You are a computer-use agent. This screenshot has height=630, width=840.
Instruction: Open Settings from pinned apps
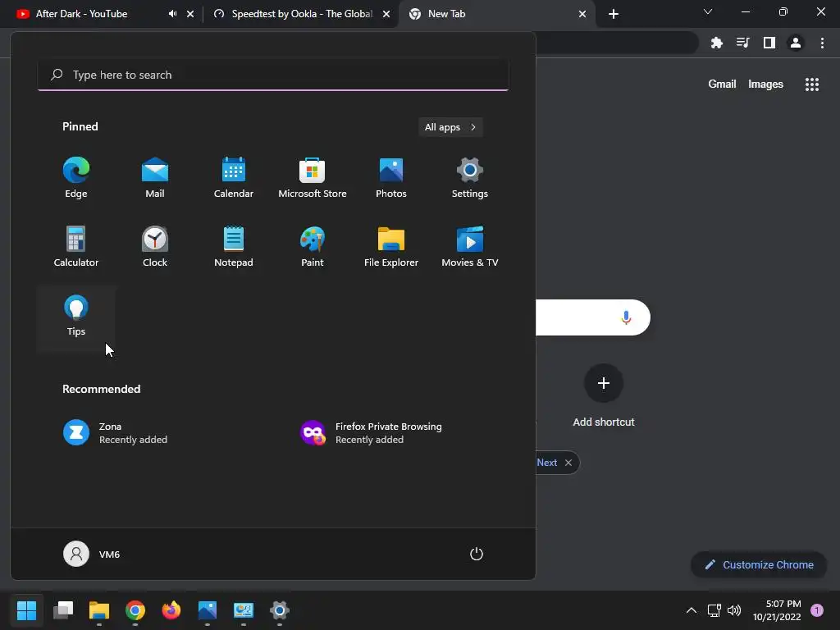click(470, 178)
